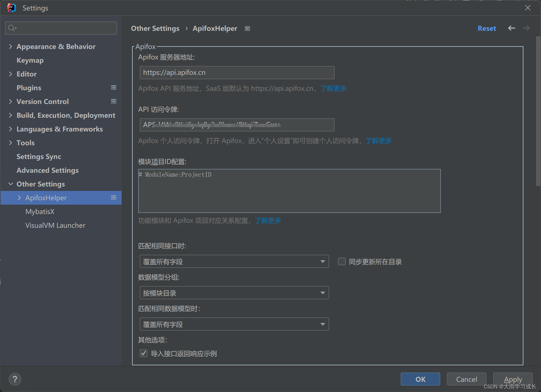Open Other Settings breadcrumb item
The height and width of the screenshot is (392, 541).
point(155,28)
